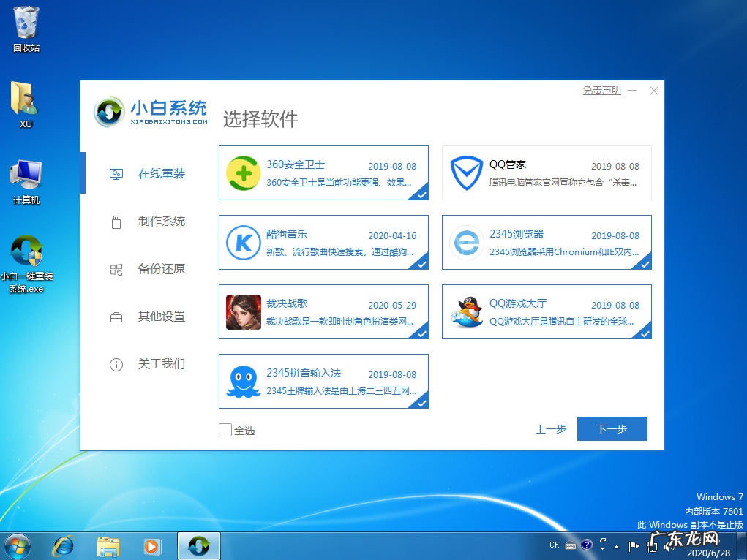This screenshot has height=560, width=747.
Task: Open the CH input language indicator
Action: tap(555, 545)
